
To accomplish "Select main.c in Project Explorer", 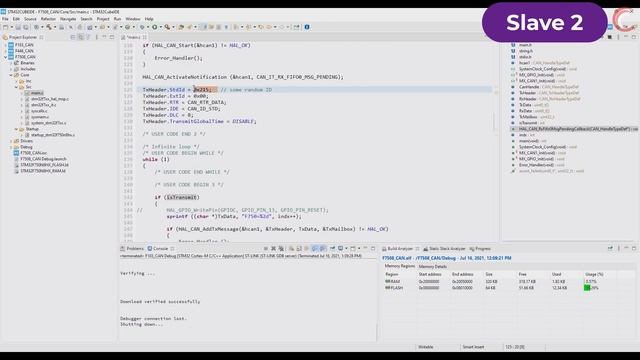I will coord(36,93).
